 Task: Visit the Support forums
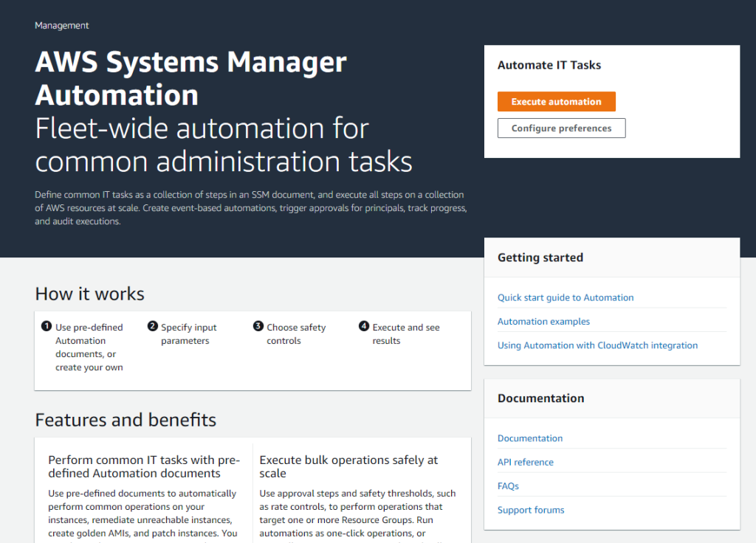[531, 509]
